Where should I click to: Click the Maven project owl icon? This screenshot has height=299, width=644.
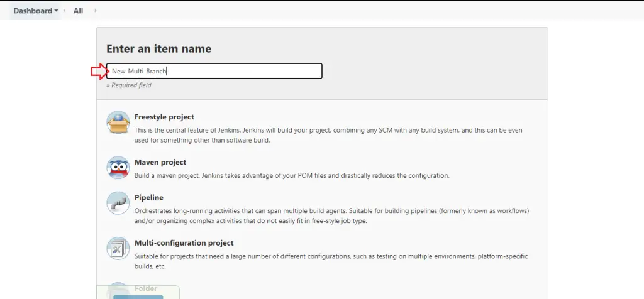118,167
